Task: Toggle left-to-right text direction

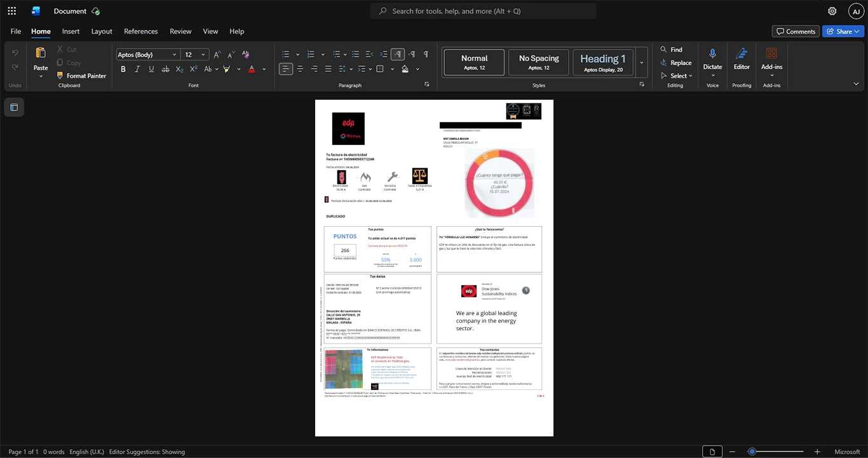Action: (398, 55)
